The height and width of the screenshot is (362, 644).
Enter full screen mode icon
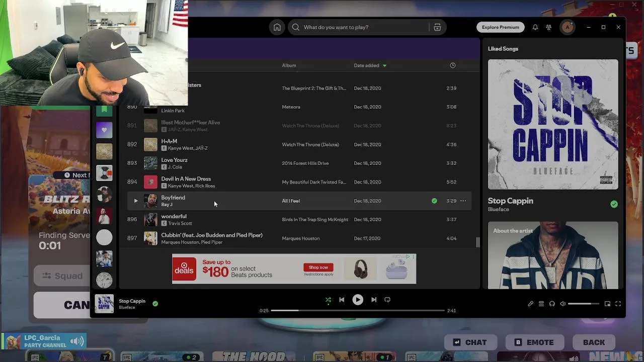pos(618,304)
